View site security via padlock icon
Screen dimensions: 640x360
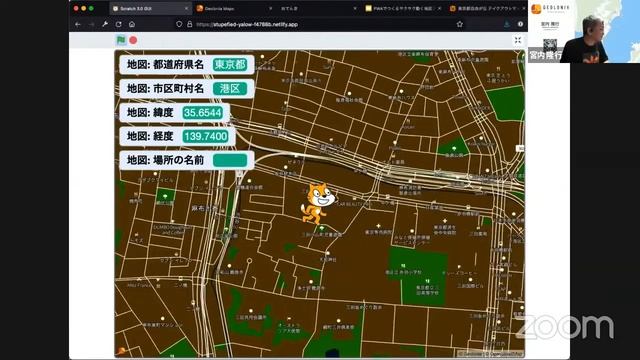(x=189, y=24)
